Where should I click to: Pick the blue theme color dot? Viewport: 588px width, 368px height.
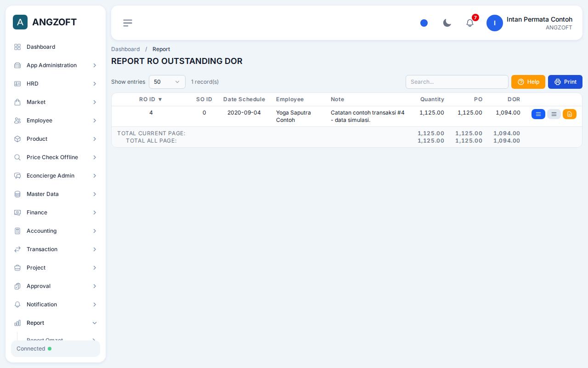tap(424, 23)
